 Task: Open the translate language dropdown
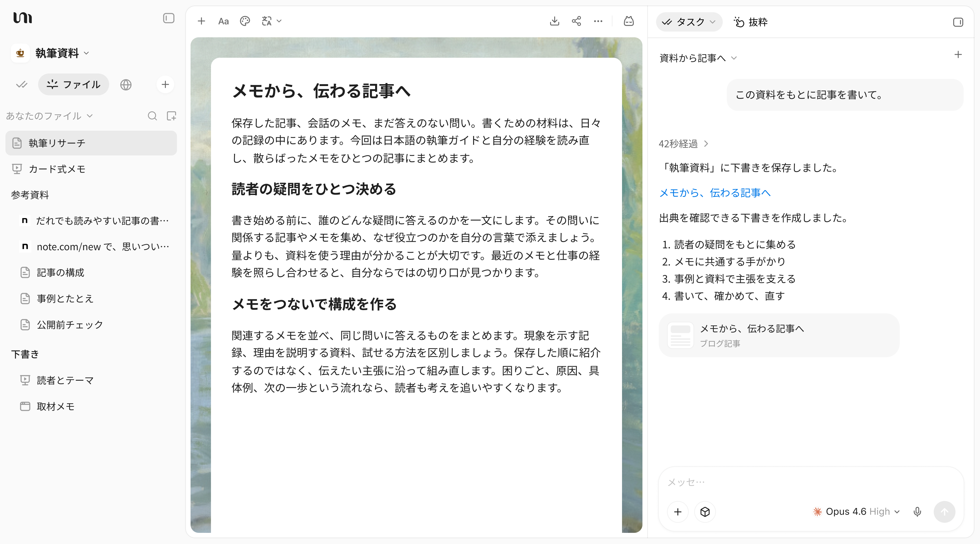click(x=271, y=21)
